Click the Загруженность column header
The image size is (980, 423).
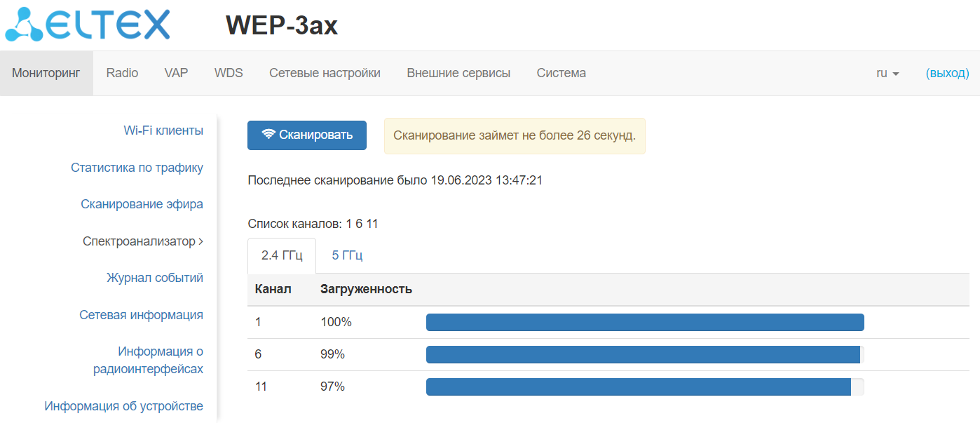click(x=366, y=289)
